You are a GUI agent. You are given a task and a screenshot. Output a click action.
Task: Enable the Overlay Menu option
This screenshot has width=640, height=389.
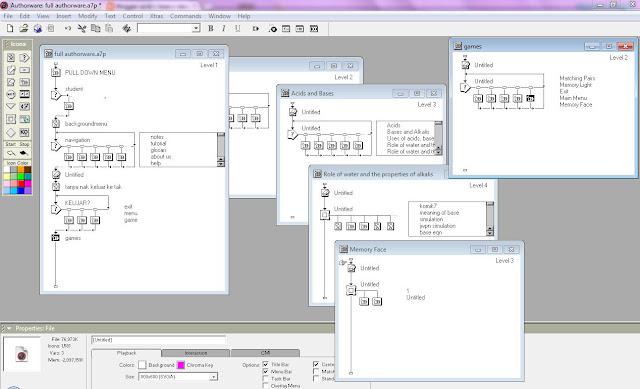tap(266, 386)
